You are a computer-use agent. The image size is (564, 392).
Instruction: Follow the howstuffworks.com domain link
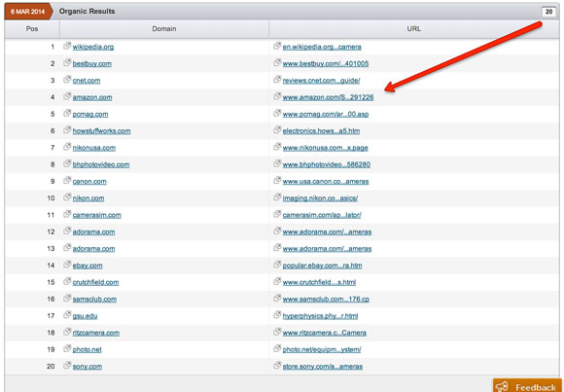(101, 131)
